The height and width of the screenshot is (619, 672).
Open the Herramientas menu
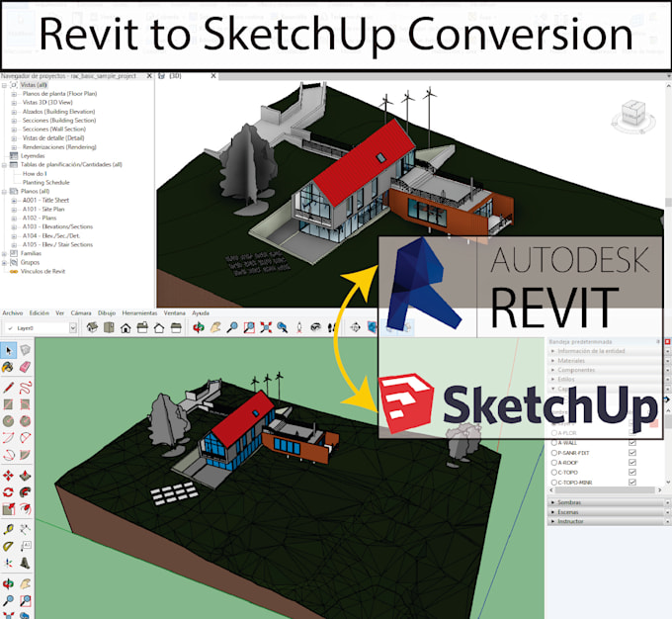tap(139, 312)
